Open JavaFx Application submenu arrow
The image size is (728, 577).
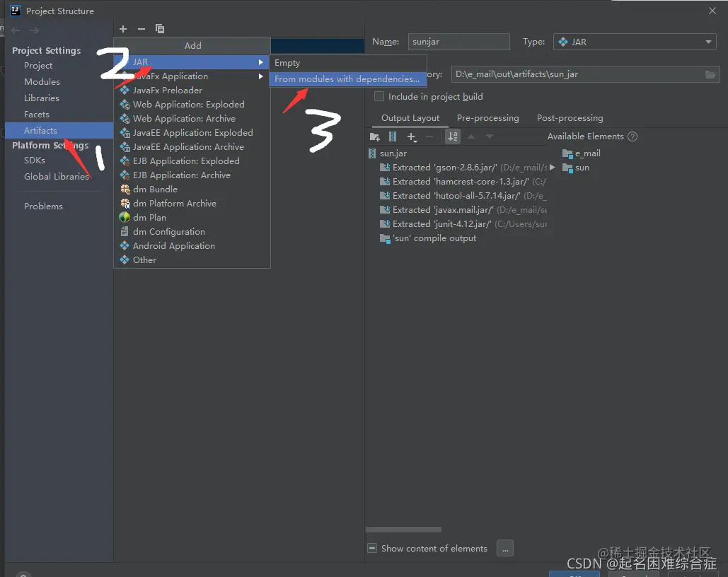tap(261, 76)
